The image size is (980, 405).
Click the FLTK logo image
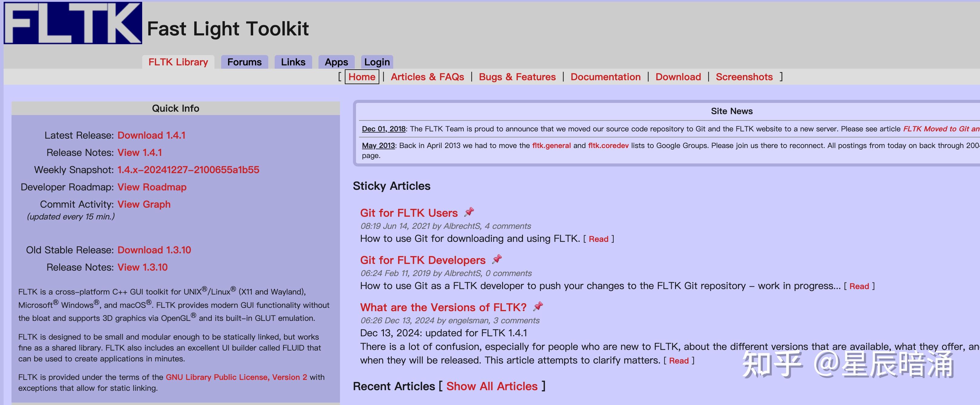(x=73, y=23)
